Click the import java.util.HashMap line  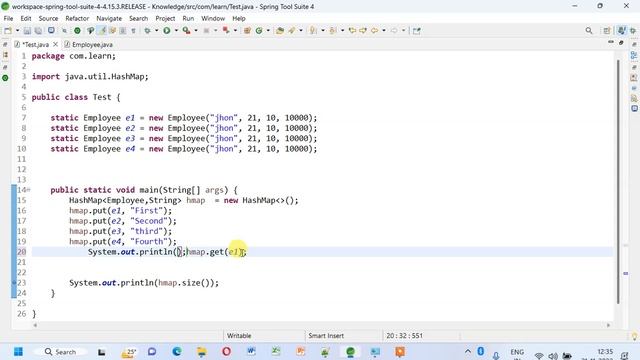pyautogui.click(x=90, y=76)
